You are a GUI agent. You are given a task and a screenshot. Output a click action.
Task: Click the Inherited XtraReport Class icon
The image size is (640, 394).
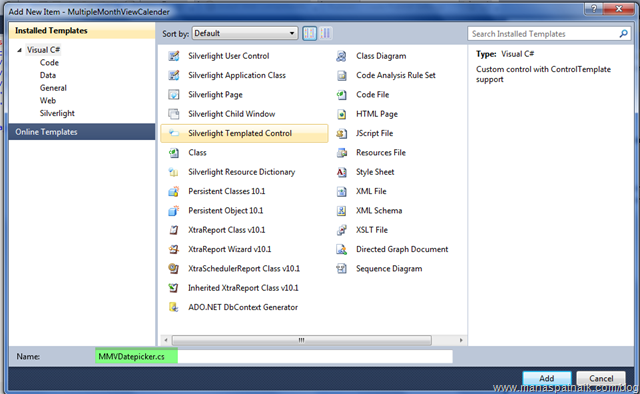click(174, 288)
